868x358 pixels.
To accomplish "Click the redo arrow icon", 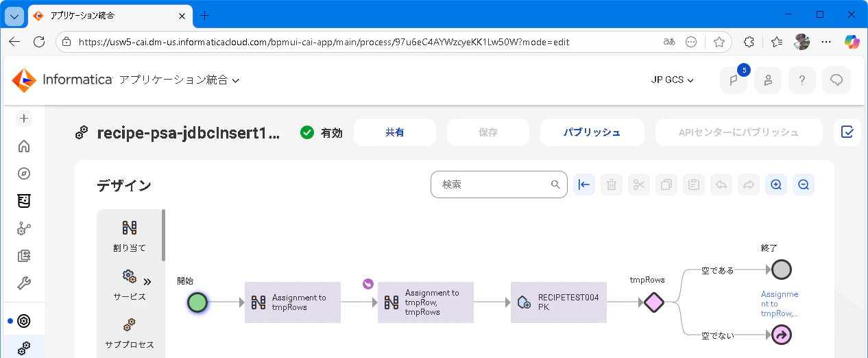I will pyautogui.click(x=749, y=184).
